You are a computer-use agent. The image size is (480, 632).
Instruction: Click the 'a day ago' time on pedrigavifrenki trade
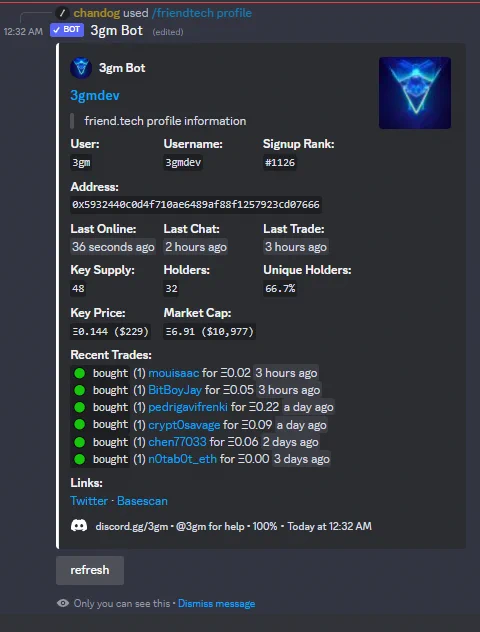[x=309, y=407]
